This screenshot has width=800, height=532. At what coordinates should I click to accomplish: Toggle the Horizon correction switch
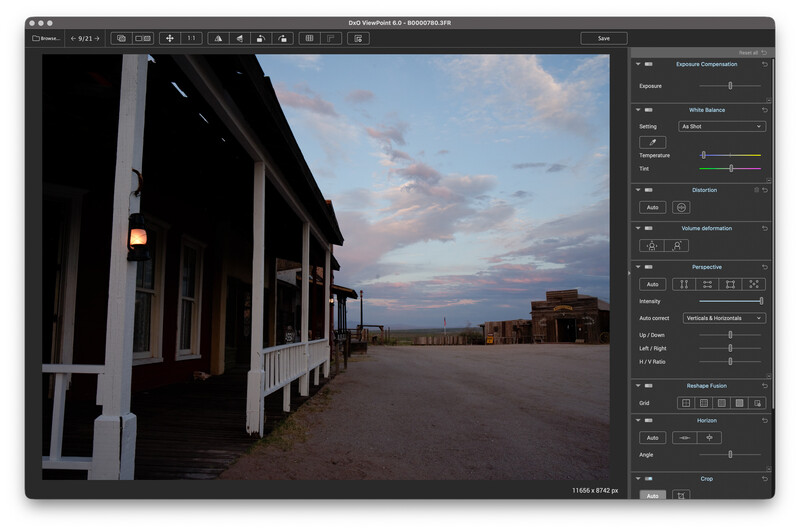coord(648,420)
